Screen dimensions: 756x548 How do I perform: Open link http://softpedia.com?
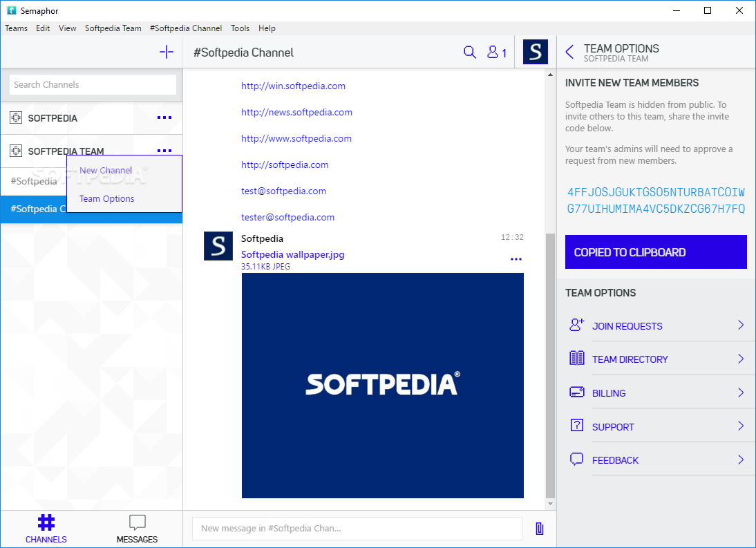pos(285,165)
